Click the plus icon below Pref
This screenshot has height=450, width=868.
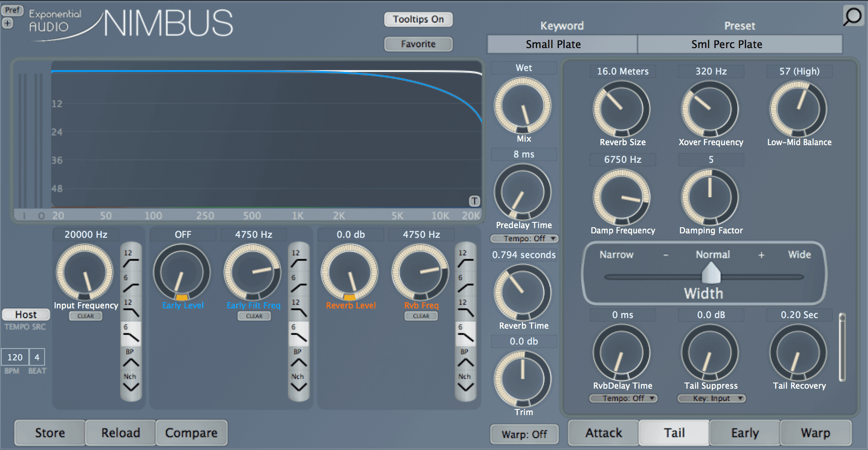coord(8,23)
